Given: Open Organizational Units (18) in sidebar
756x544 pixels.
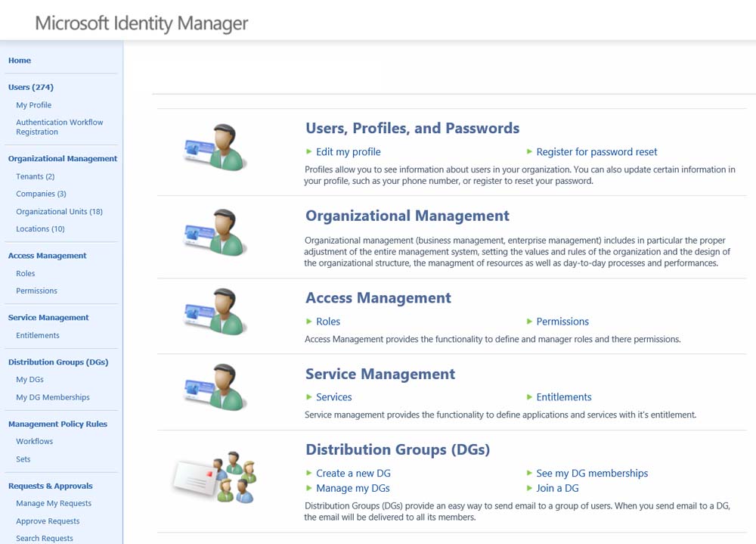Looking at the screenshot, I should point(59,212).
